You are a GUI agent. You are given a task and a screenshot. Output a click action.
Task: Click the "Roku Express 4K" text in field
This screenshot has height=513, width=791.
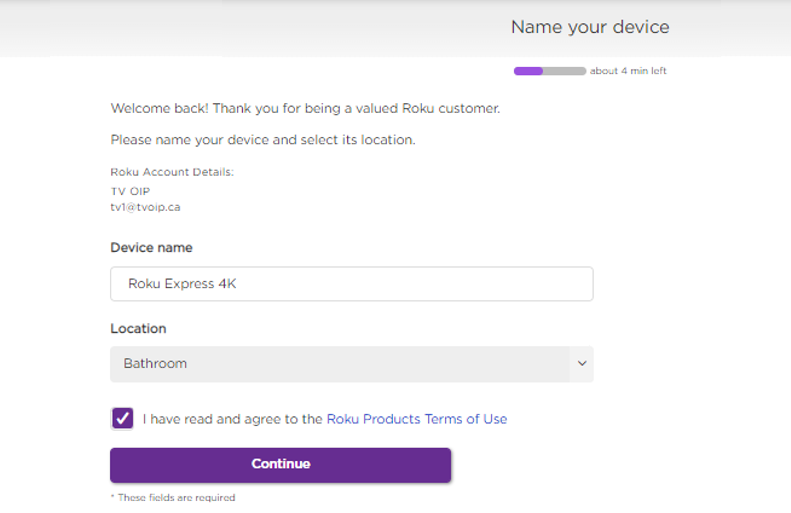pos(182,284)
